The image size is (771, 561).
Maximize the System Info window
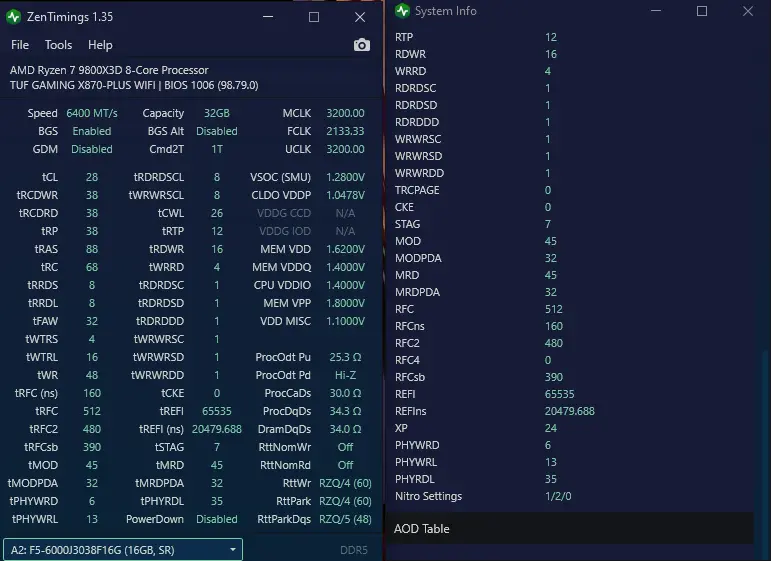pos(702,11)
